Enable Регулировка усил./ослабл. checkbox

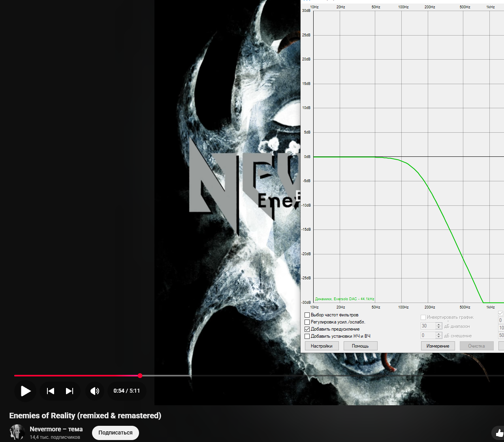point(307,322)
